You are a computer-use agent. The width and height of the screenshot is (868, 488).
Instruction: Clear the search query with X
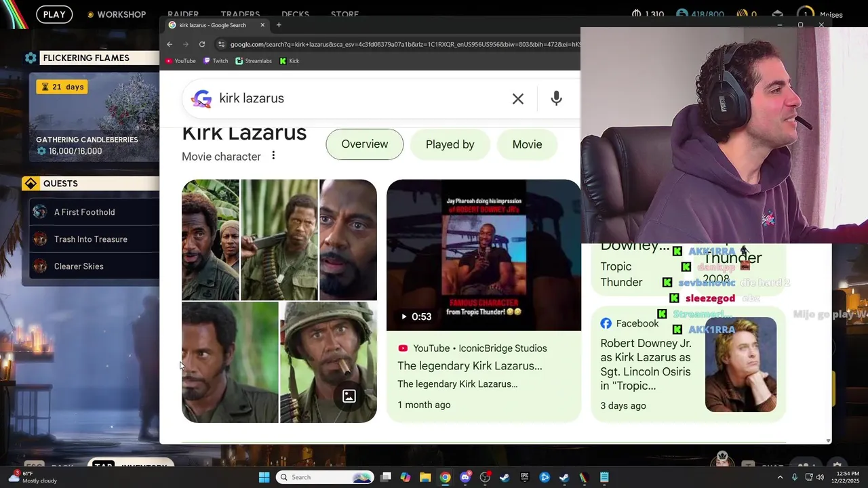point(518,99)
